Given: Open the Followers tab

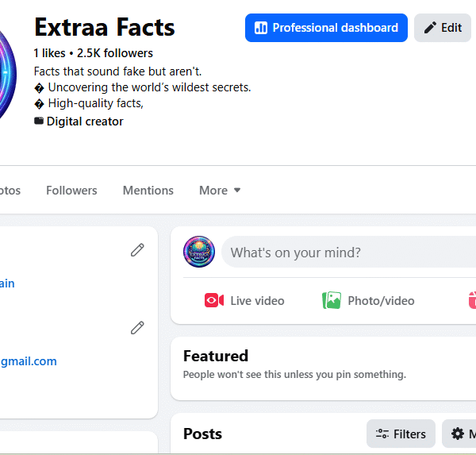Looking at the screenshot, I should pos(71,191).
